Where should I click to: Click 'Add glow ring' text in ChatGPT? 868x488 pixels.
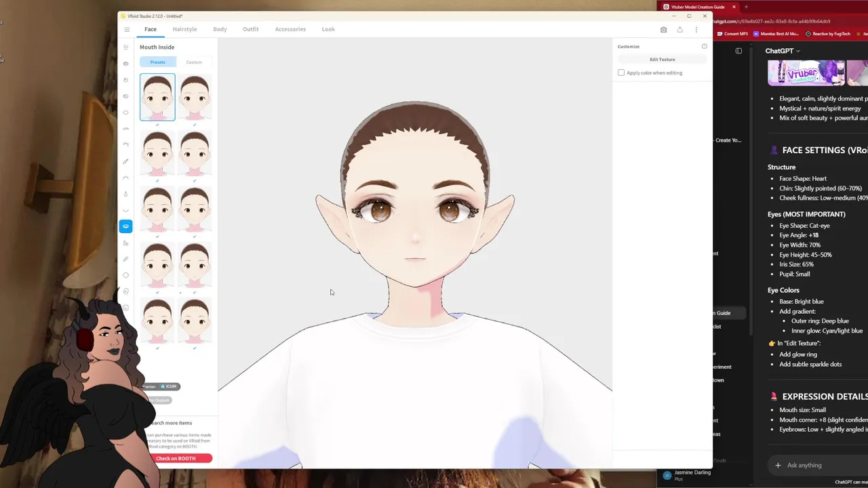[798, 354]
